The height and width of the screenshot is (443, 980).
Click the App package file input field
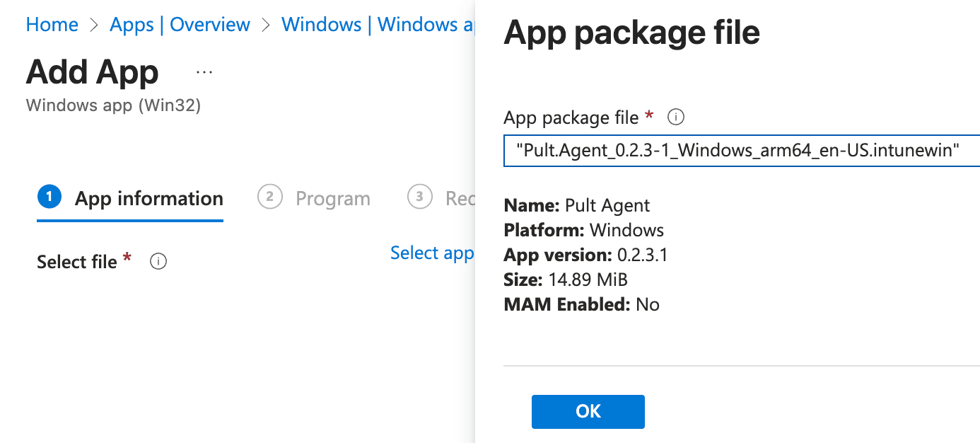coord(742,150)
